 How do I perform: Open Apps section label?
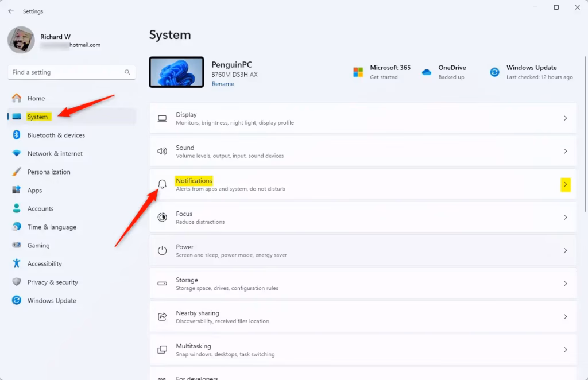point(34,191)
